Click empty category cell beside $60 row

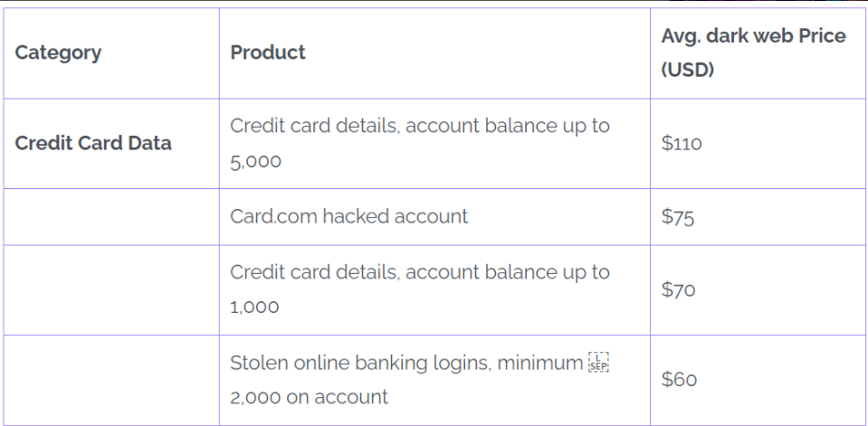click(111, 380)
